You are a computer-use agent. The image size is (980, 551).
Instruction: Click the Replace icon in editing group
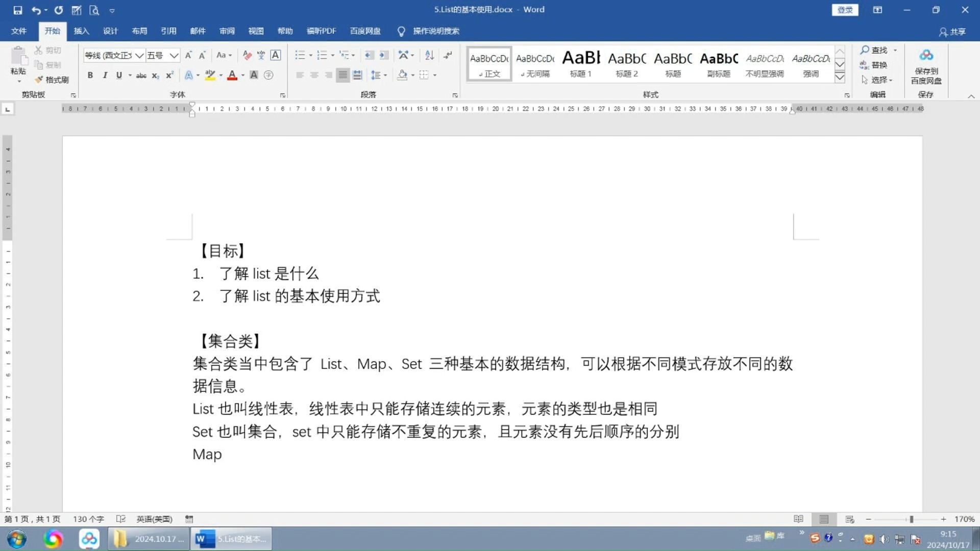pos(874,65)
